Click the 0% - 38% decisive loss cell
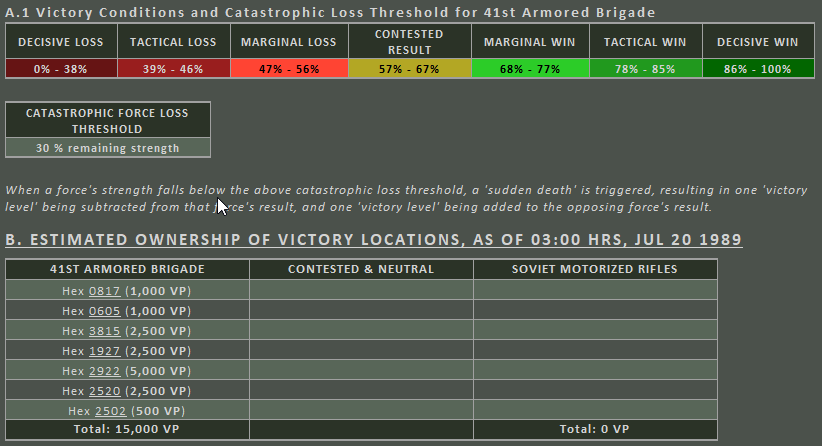Screen dimensions: 822x446 [61, 69]
